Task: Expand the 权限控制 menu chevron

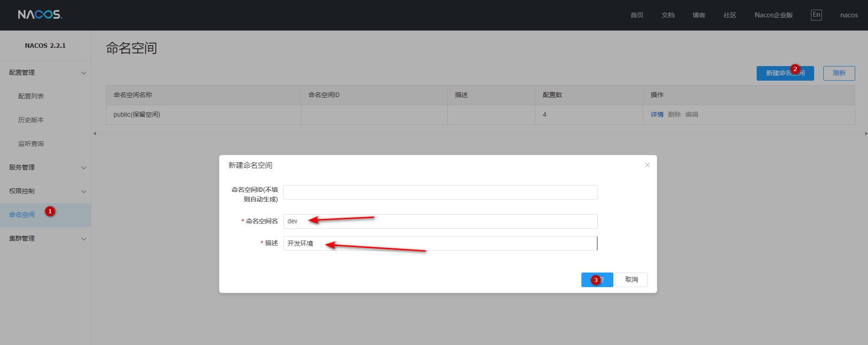Action: 84,191
